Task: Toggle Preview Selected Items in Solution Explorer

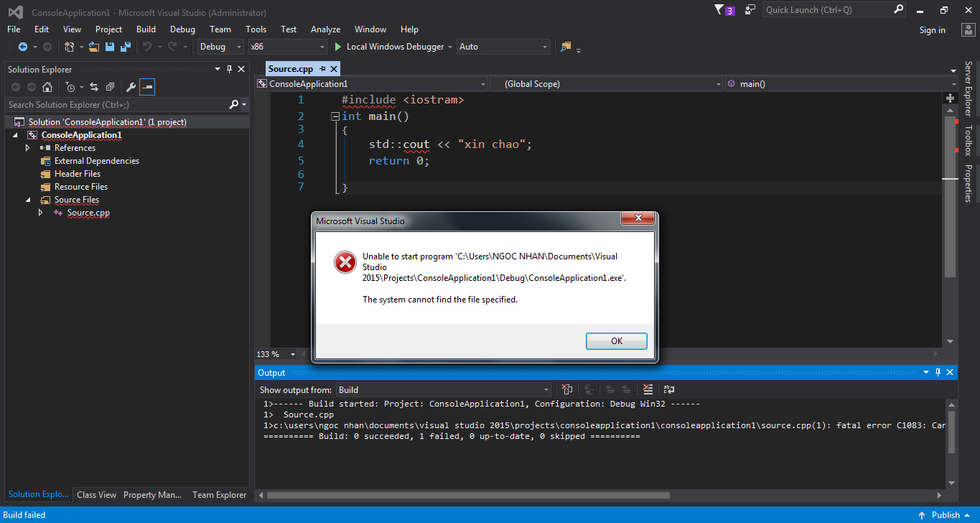Action: click(147, 87)
